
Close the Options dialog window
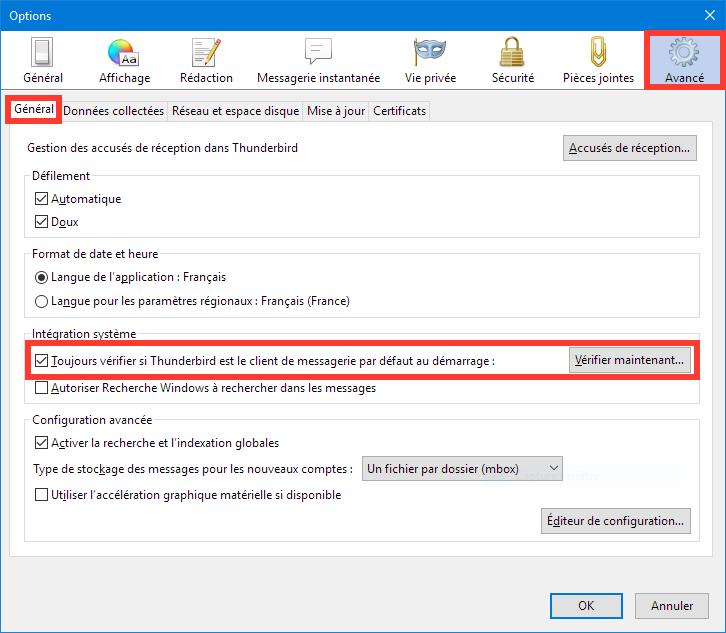pyautogui.click(x=709, y=15)
